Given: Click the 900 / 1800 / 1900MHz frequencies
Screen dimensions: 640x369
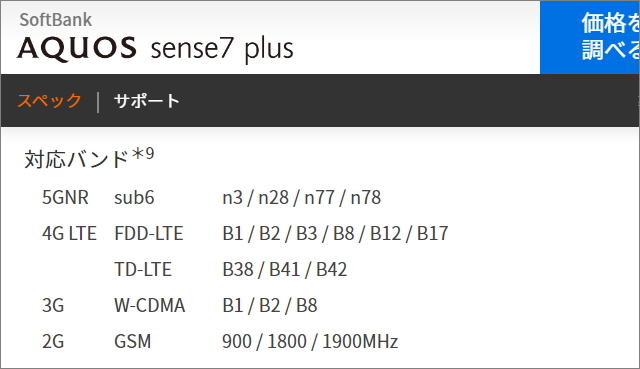Looking at the screenshot, I should pyautogui.click(x=310, y=341).
